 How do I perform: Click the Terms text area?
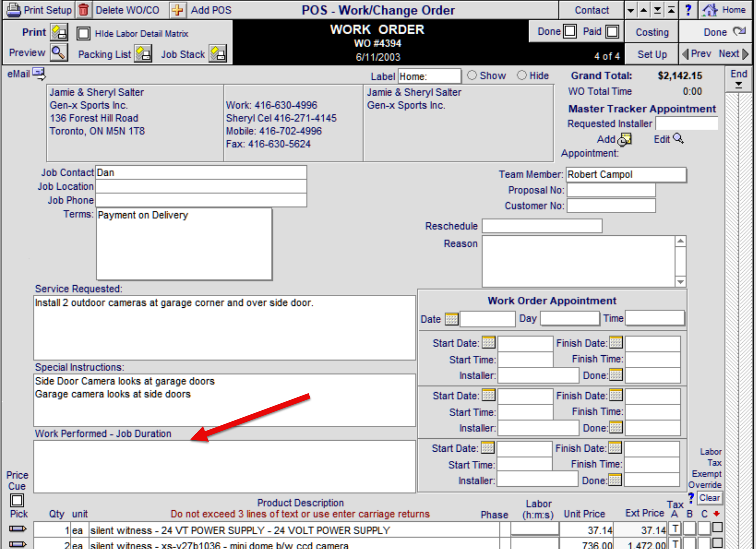184,244
